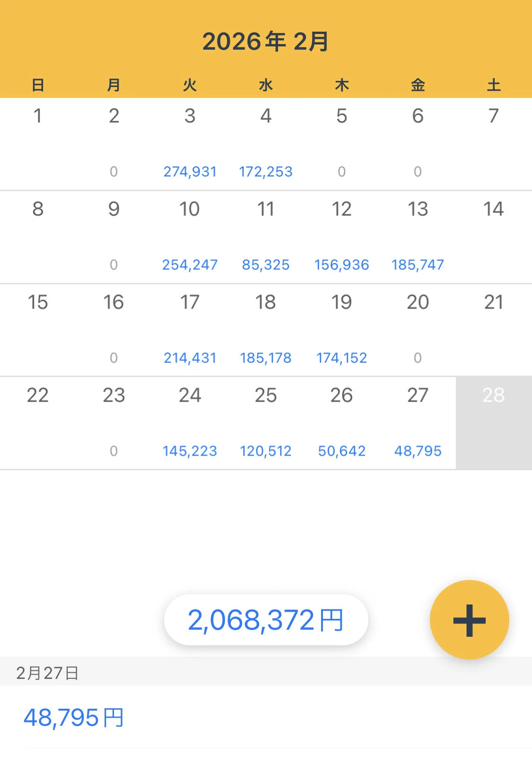Choose day 18 with amount 185,178
This screenshot has height=765, width=532.
(x=266, y=330)
